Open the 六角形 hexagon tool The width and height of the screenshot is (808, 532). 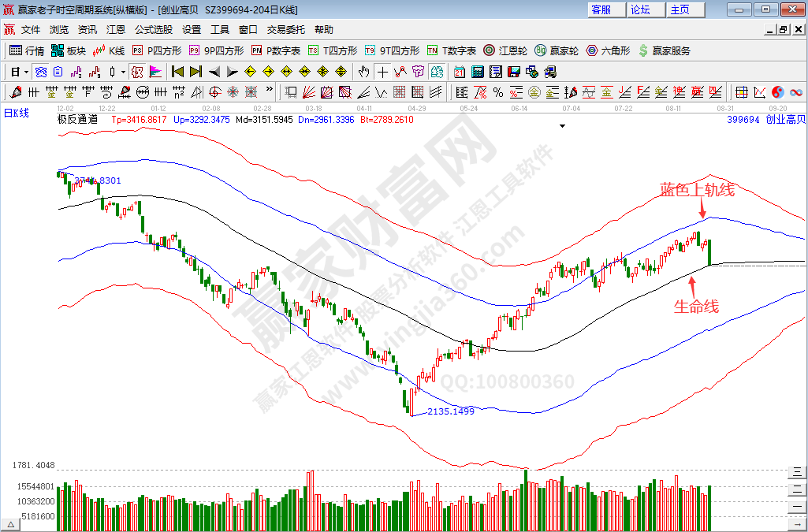(607, 50)
